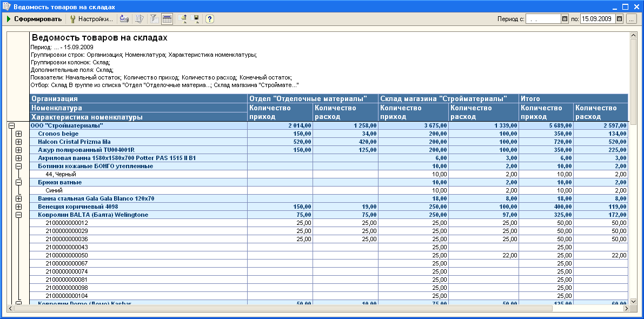Toggle the filter funnel toolbar icon
Screen dimensions: 644x319
pos(154,19)
